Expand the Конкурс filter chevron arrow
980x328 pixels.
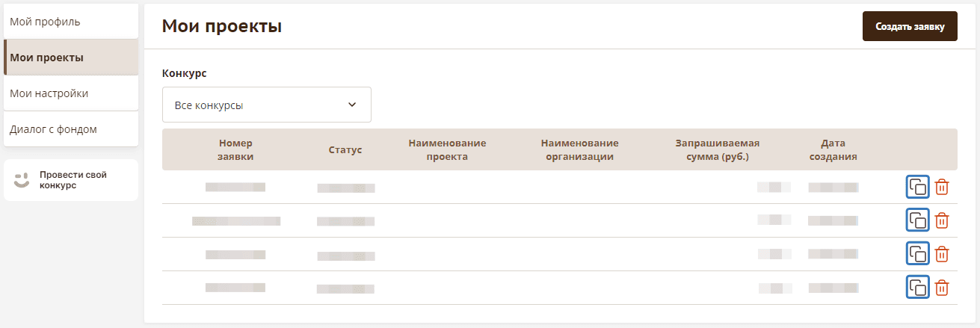point(352,105)
